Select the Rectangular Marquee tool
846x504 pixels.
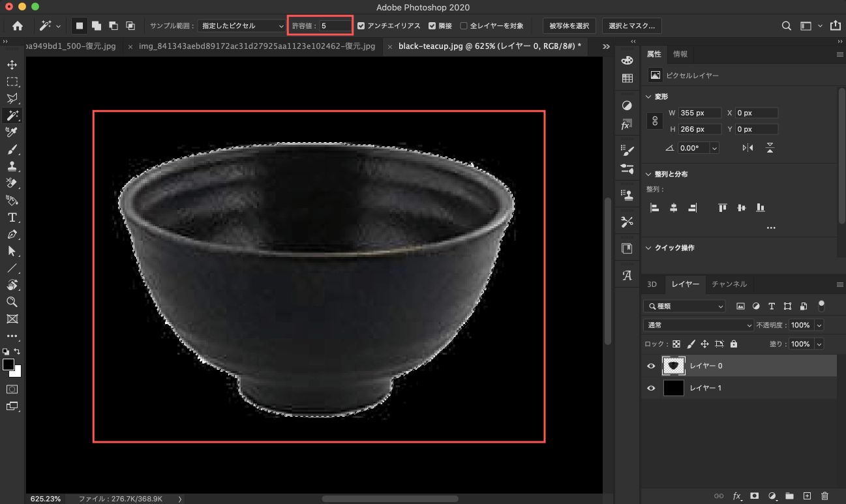point(12,82)
